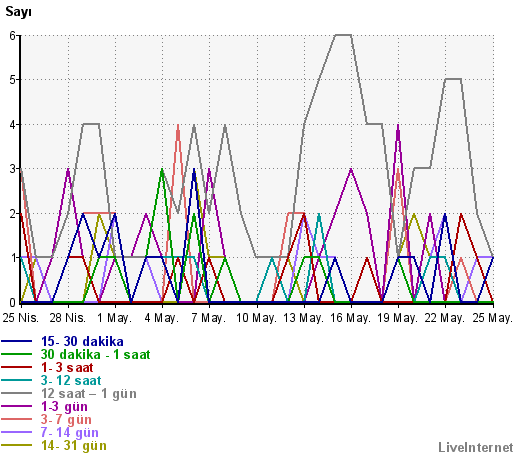
Task: Click the LiveInternet watermark text
Action: coord(476,447)
